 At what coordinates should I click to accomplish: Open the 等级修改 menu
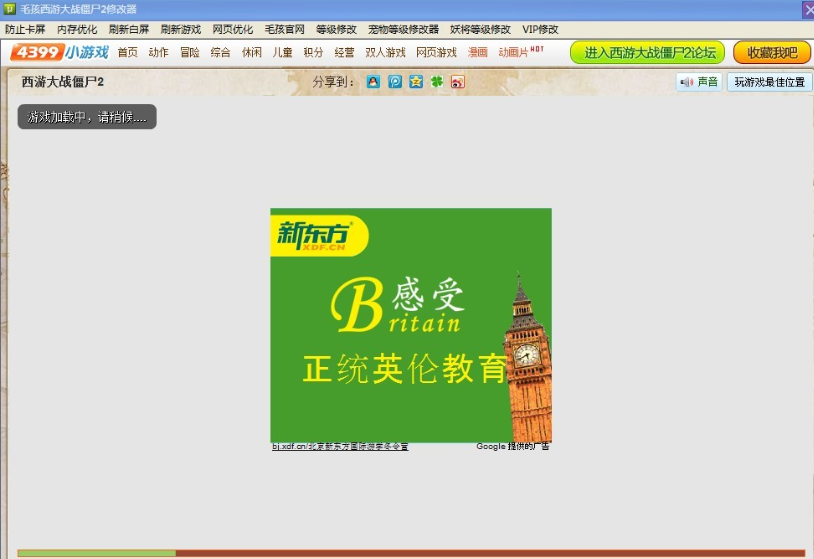point(336,30)
